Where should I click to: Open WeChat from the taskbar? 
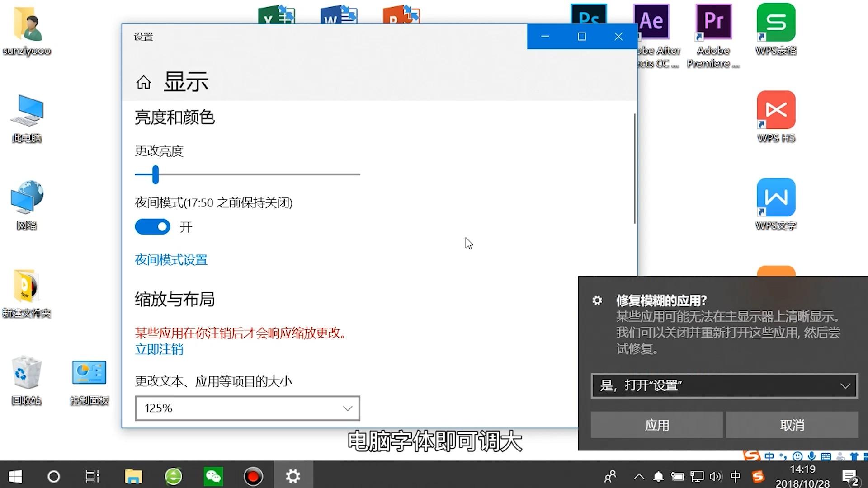click(213, 476)
